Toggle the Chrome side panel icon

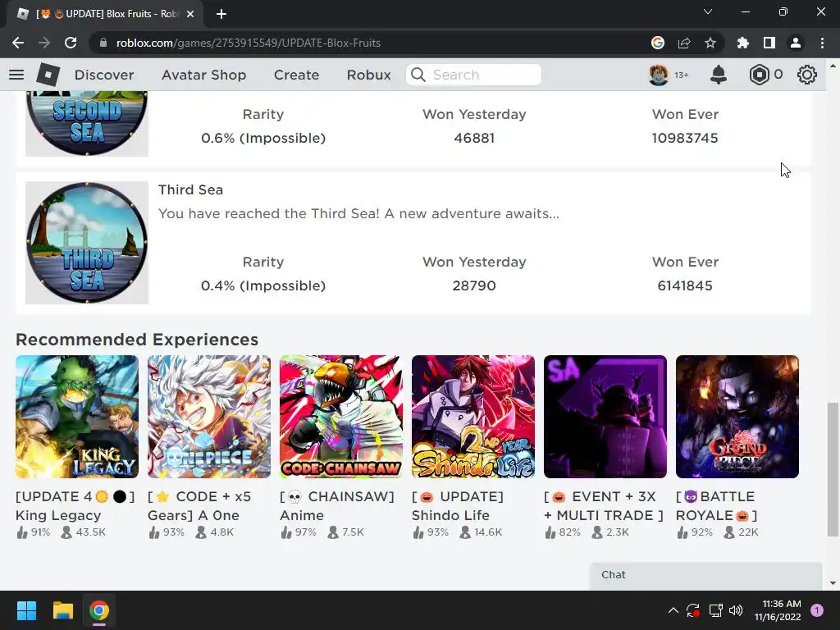click(x=769, y=43)
